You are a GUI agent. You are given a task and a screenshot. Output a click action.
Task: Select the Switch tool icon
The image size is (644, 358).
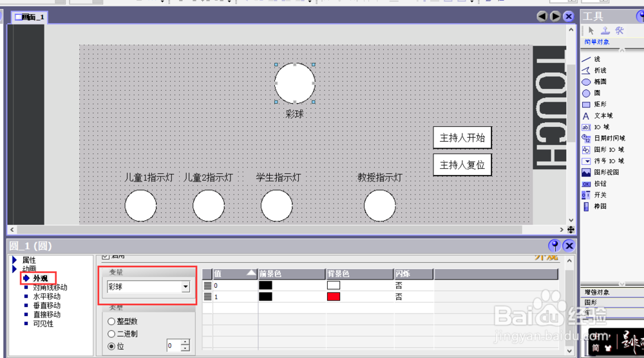tap(586, 195)
